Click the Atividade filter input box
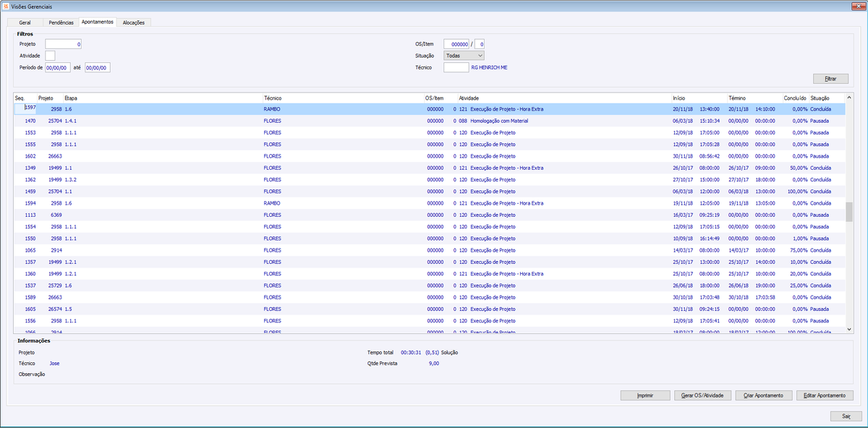The image size is (868, 428). click(x=51, y=56)
